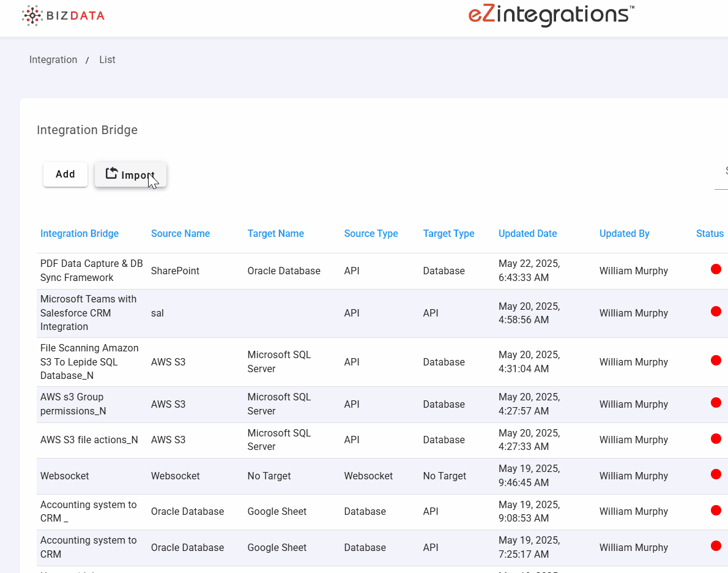Sort by Integration Bridge column header
Screen dimensions: 728x573
tap(80, 234)
